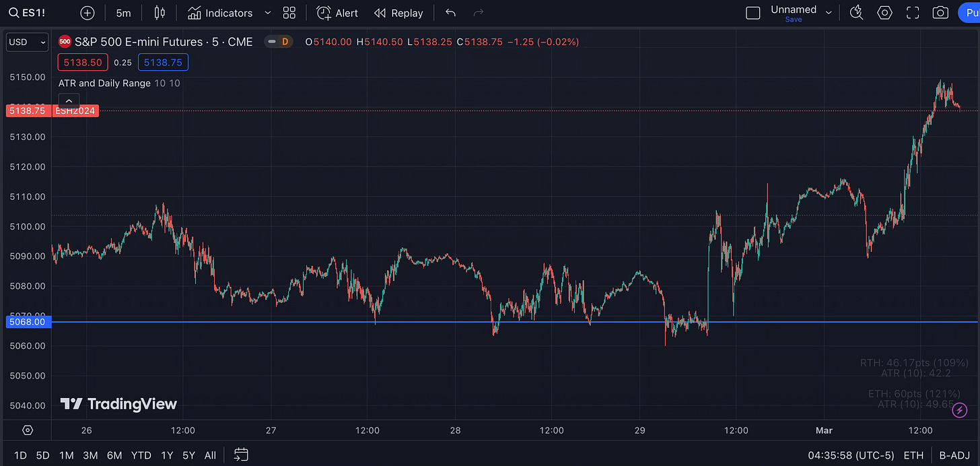Open the 04:35:58 (UTC-5) timezone menu
Image resolution: width=980 pixels, height=466 pixels.
click(851, 455)
